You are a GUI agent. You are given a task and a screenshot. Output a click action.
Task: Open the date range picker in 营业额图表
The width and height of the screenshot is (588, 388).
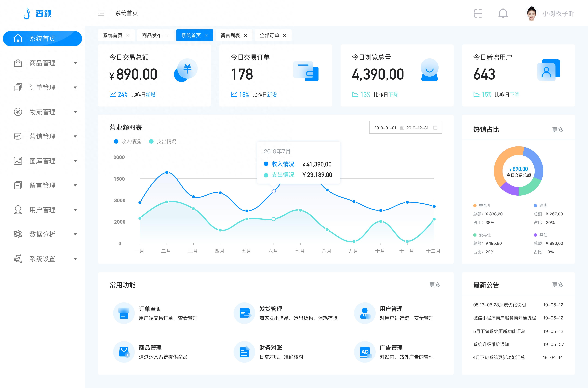(x=405, y=127)
